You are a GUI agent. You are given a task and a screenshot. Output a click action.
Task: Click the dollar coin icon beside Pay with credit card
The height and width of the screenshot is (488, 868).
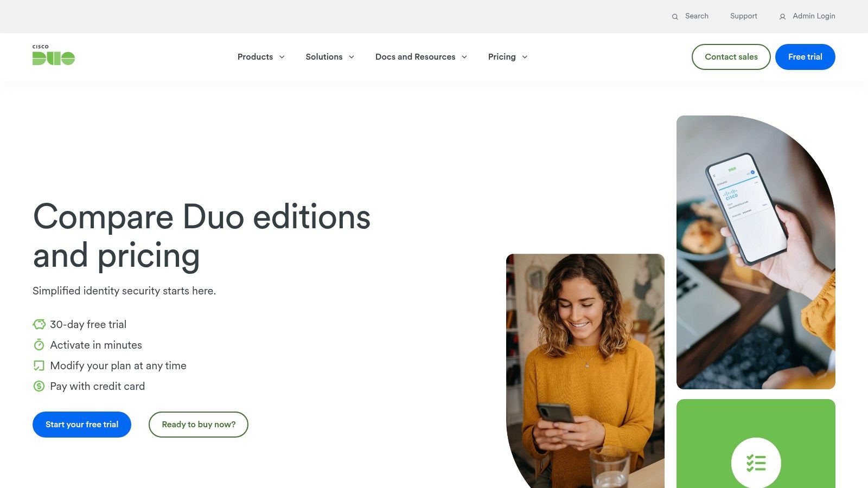(39, 386)
